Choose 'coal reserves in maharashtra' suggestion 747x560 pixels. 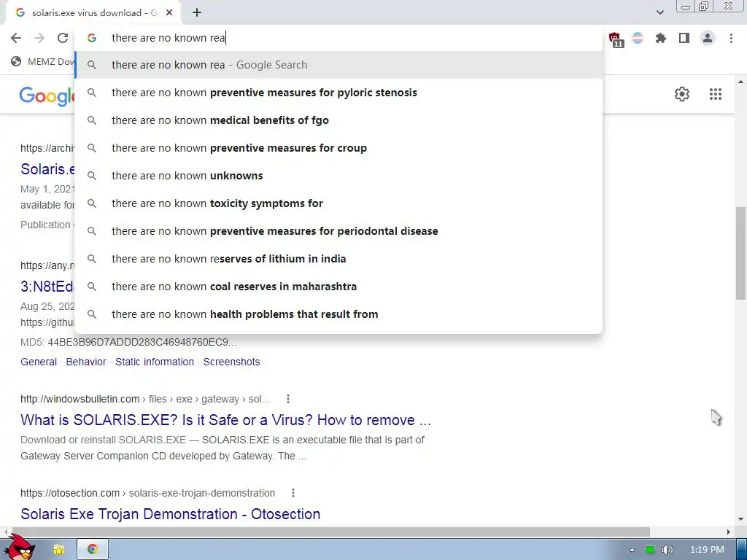[338, 287]
